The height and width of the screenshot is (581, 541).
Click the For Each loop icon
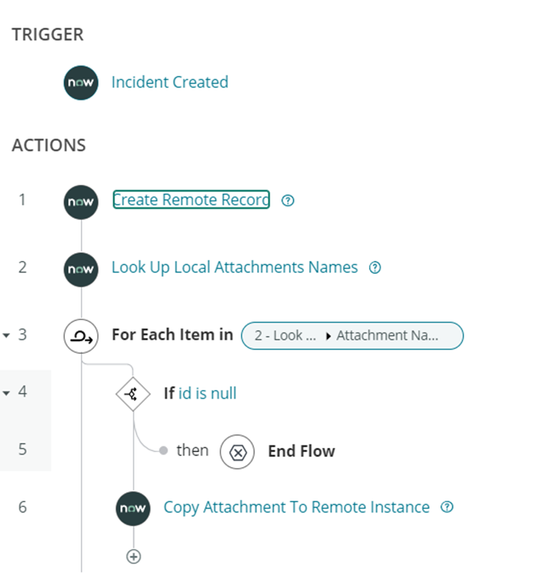(x=81, y=336)
